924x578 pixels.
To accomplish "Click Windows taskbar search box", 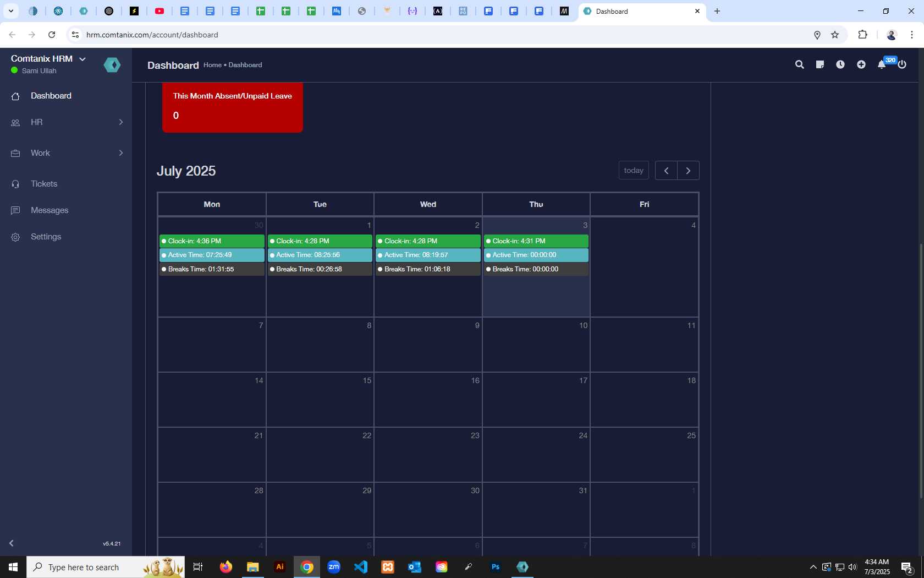I will 106,567.
